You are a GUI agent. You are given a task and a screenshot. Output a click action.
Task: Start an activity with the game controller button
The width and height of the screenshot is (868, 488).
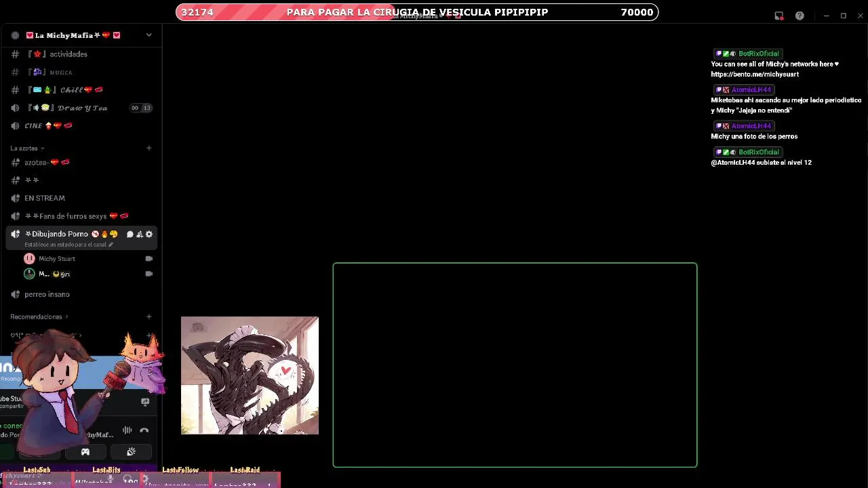pyautogui.click(x=85, y=452)
